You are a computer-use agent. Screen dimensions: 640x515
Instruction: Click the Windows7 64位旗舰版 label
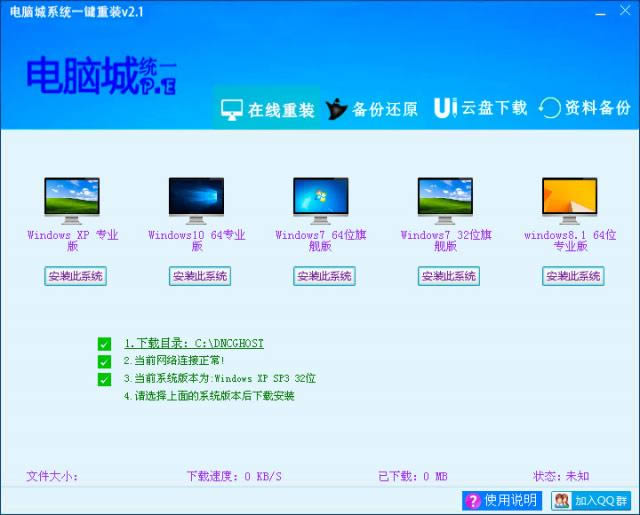pos(321,240)
